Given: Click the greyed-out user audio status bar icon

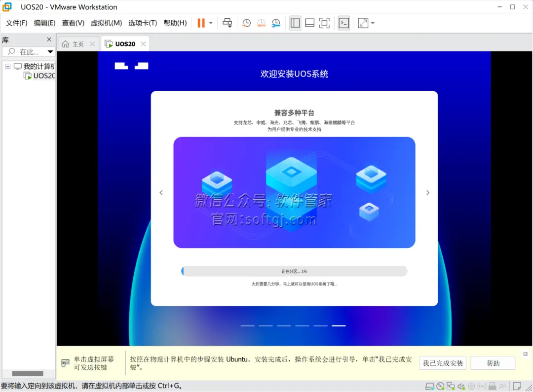Looking at the screenshot, I should [503, 386].
